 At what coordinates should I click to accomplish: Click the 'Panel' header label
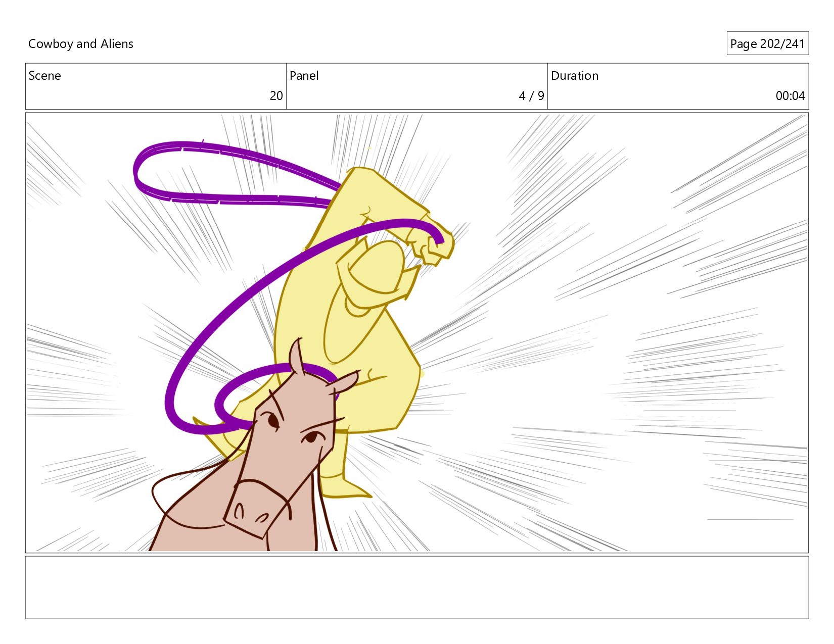[304, 76]
